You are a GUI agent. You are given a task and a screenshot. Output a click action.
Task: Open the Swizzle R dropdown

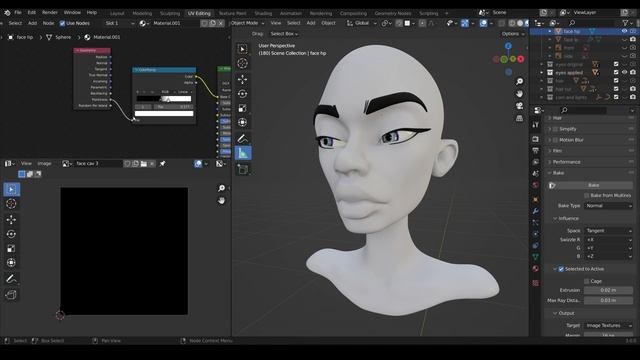coord(608,240)
